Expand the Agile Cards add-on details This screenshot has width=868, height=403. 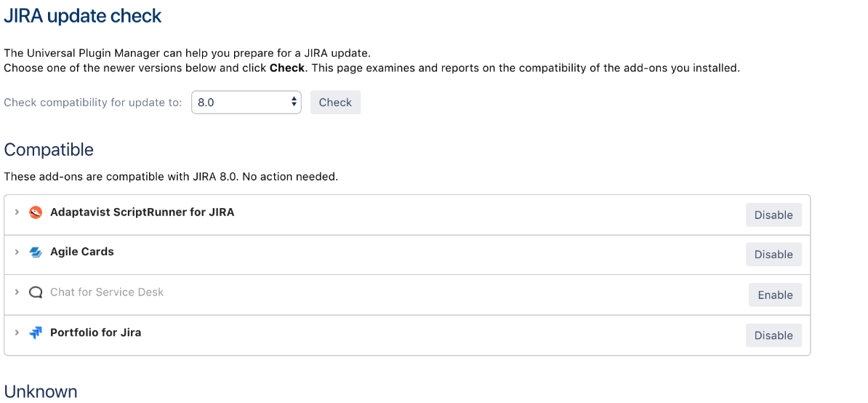click(17, 252)
